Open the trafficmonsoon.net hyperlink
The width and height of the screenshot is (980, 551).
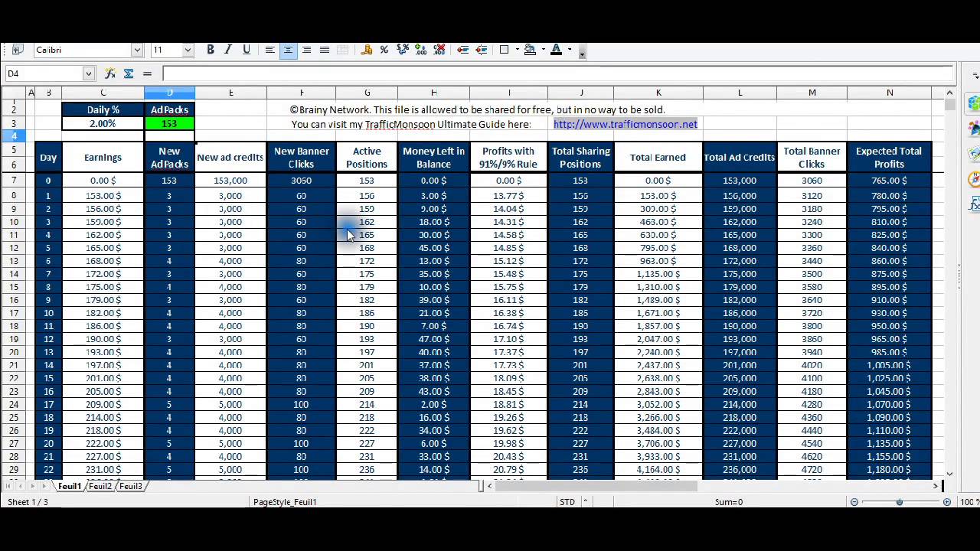point(625,124)
